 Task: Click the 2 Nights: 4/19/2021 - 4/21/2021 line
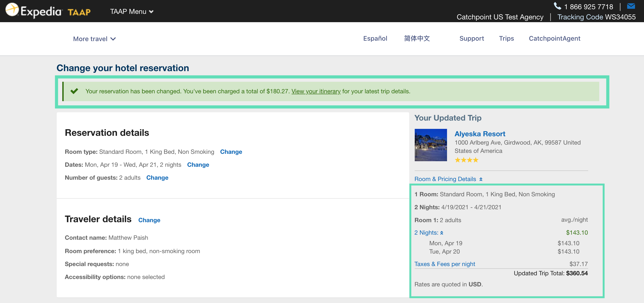[457, 207]
